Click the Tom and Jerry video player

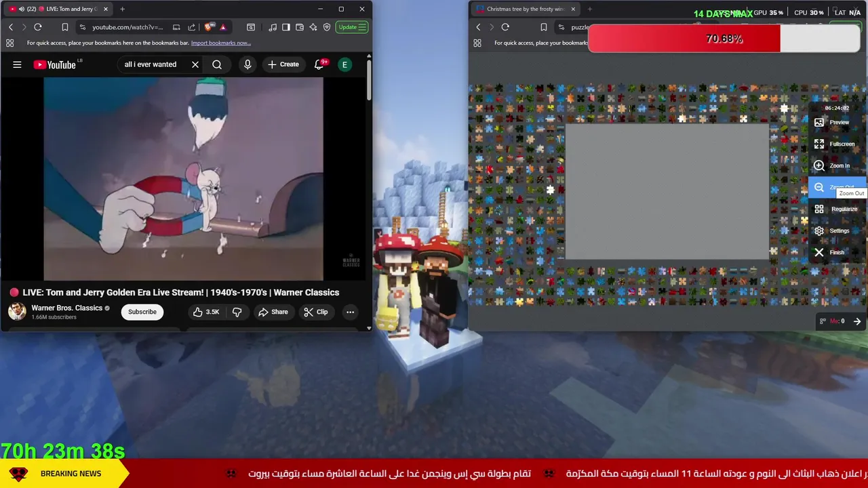point(184,178)
